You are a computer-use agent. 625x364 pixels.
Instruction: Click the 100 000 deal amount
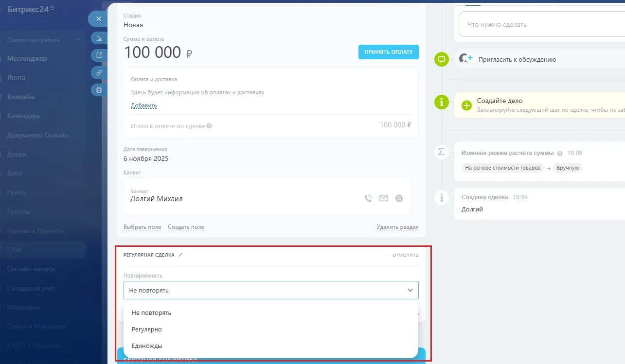click(x=153, y=52)
